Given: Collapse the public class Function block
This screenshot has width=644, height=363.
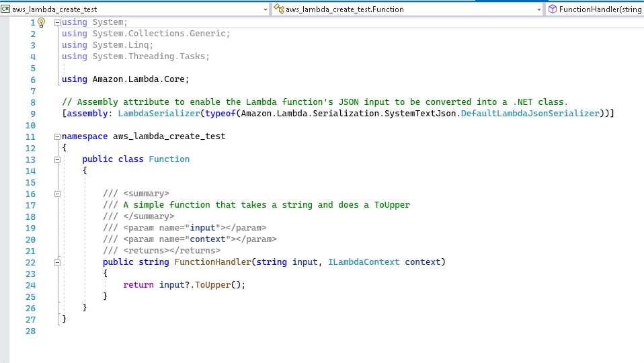Looking at the screenshot, I should click(x=58, y=160).
